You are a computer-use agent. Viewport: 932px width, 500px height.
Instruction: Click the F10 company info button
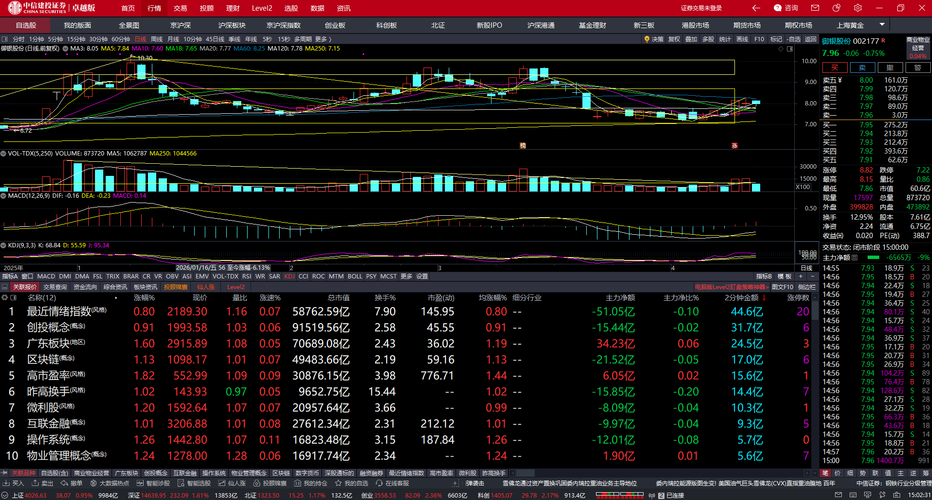point(759,39)
